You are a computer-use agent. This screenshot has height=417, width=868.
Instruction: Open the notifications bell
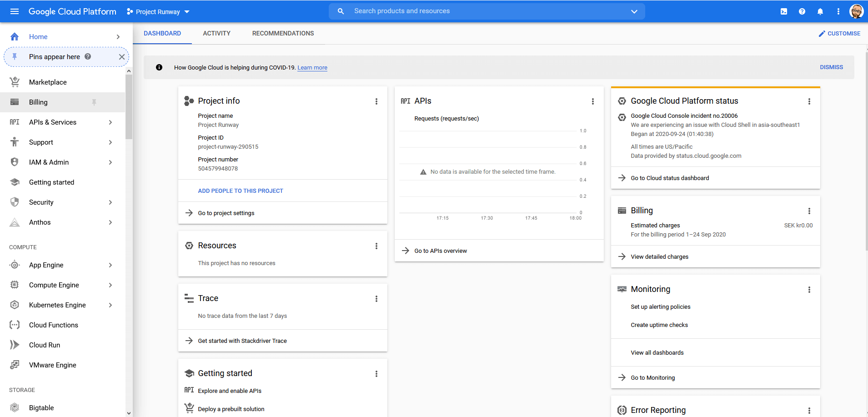click(x=820, y=11)
